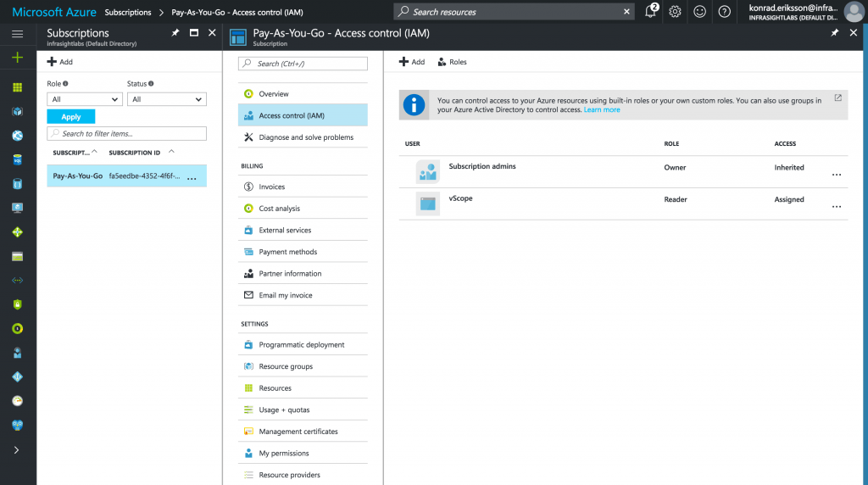The width and height of the screenshot is (868, 485).
Task: Open Cost analysis menu item
Action: point(303,209)
